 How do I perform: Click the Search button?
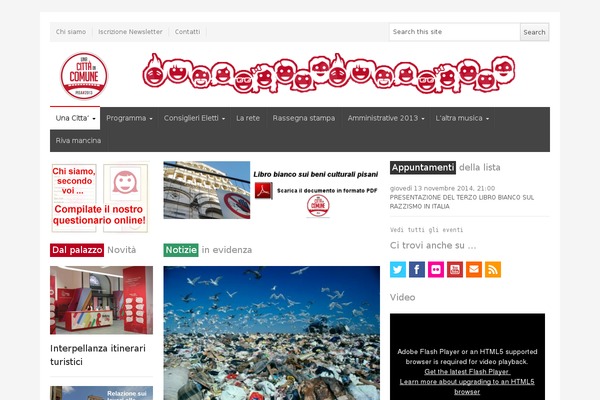click(x=534, y=32)
